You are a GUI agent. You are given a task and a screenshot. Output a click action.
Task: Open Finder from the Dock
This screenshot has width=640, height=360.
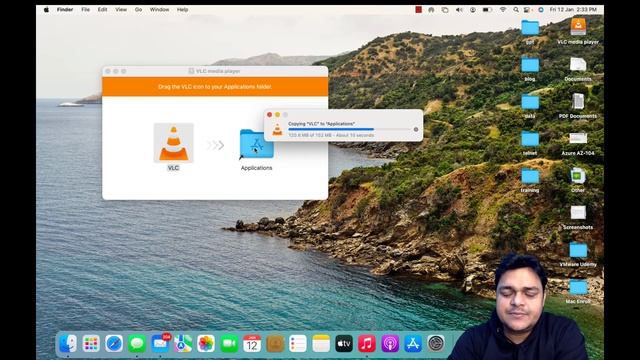tap(68, 344)
